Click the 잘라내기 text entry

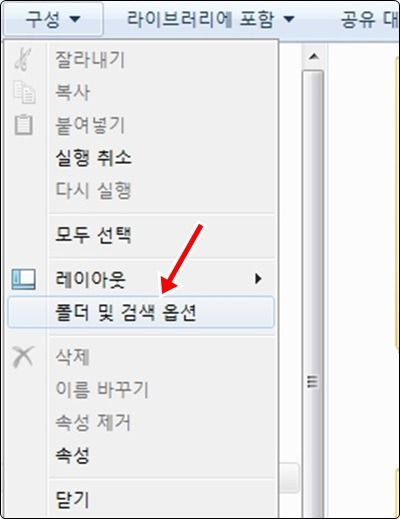(x=90, y=59)
